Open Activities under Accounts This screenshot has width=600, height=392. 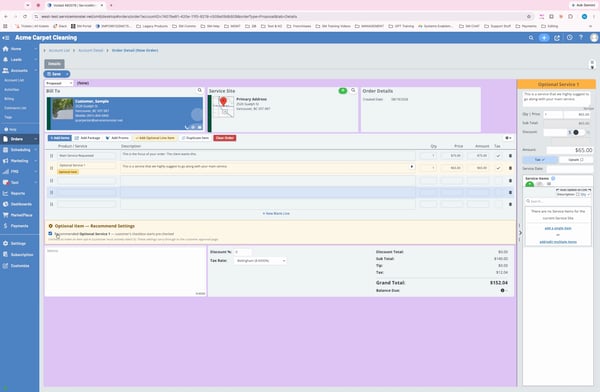pos(12,90)
